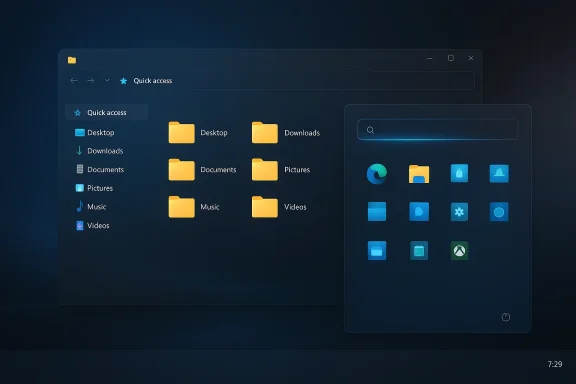Select Desktop in the sidebar

point(94,133)
